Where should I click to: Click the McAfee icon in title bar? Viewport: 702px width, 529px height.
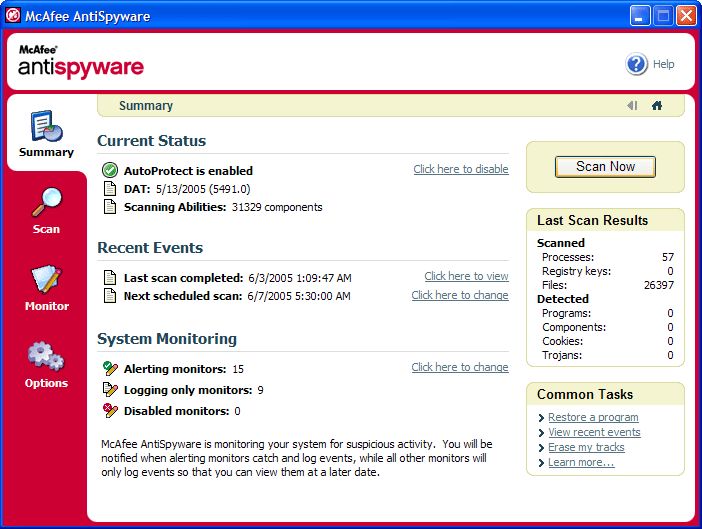click(14, 15)
